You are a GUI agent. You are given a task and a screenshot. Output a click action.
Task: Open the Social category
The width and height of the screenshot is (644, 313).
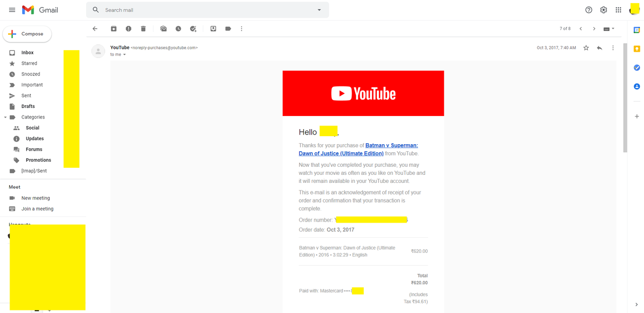32,128
